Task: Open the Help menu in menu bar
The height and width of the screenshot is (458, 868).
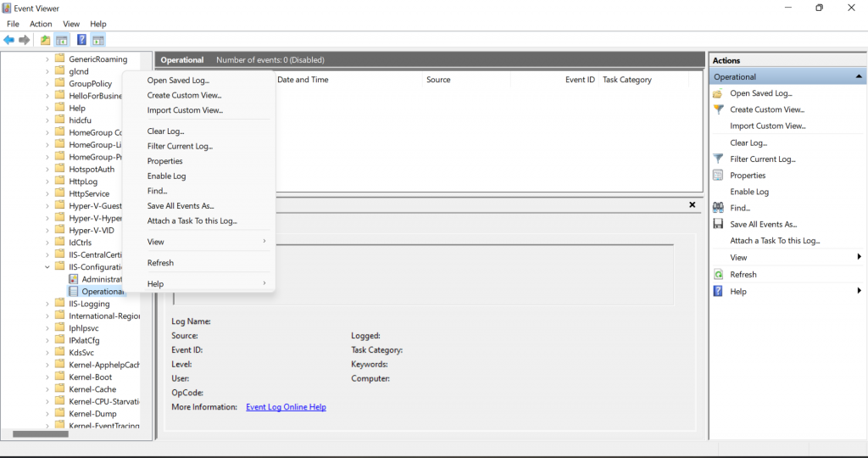Action: 98,24
